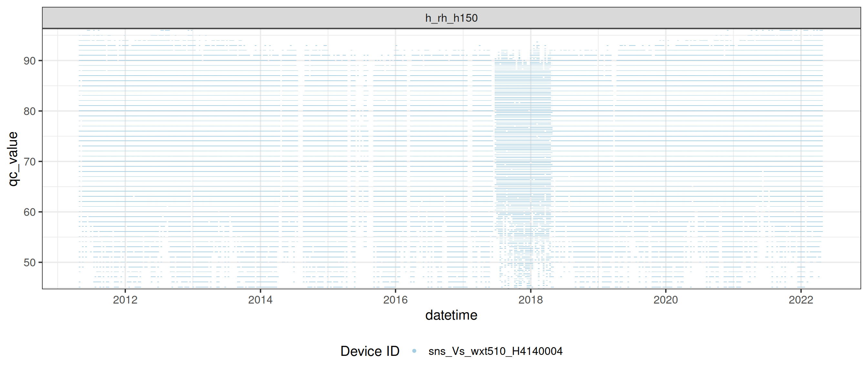Click the h_rh_h150 facet title strip
This screenshot has height=372, width=868.
tap(451, 18)
